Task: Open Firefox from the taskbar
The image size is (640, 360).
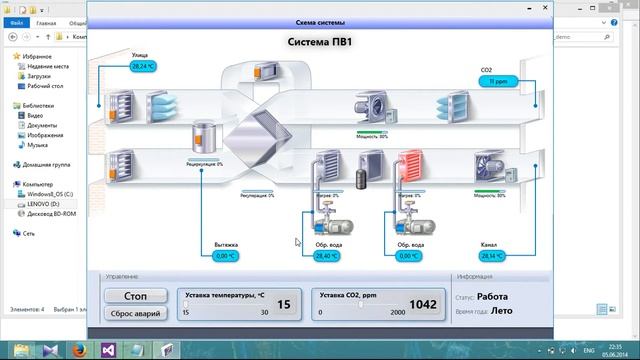Action: (x=79, y=350)
